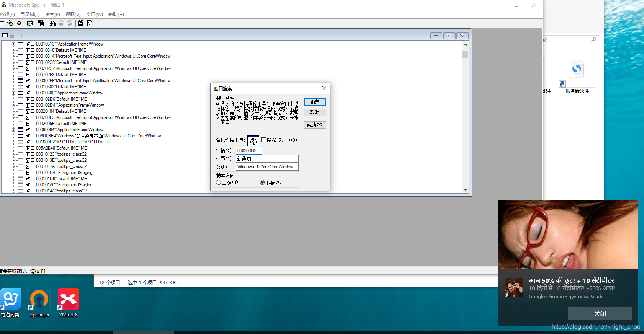The height and width of the screenshot is (334, 644).
Task: Select the 上移 search direction radio
Action: click(x=219, y=182)
